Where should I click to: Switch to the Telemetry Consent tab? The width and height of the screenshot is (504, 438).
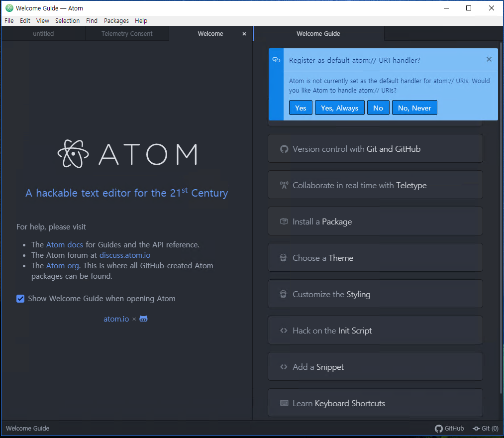[x=127, y=34]
